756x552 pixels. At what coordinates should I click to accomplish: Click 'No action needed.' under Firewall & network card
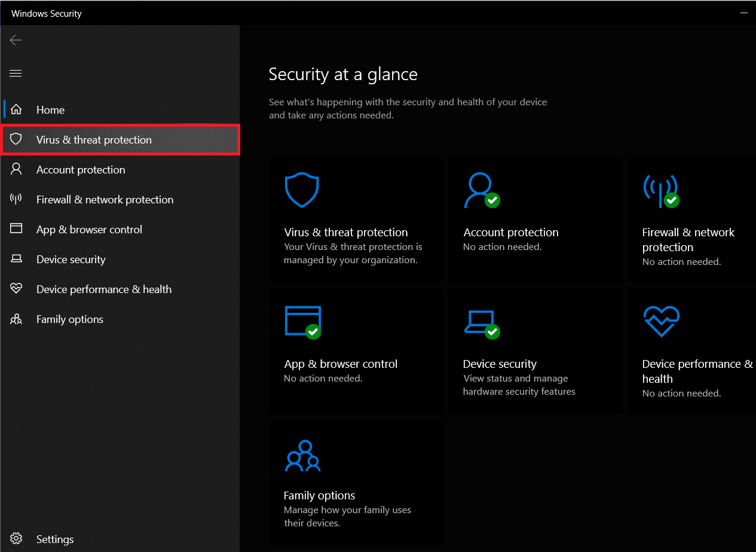pyautogui.click(x=682, y=262)
